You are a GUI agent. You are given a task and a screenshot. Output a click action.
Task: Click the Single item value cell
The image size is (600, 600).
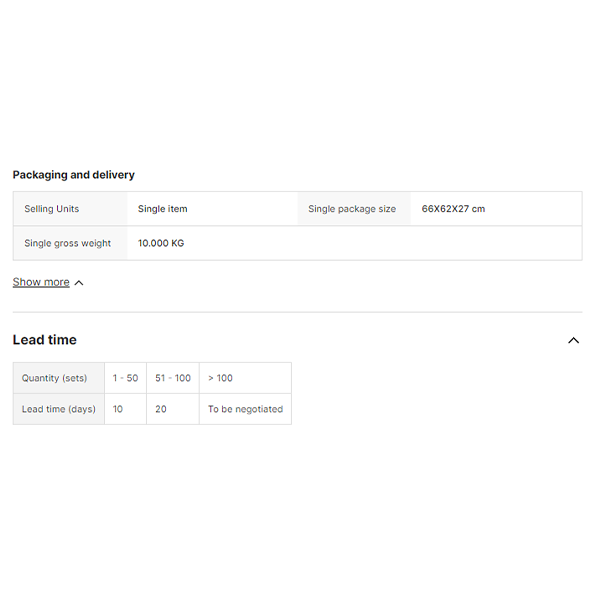[x=163, y=209]
